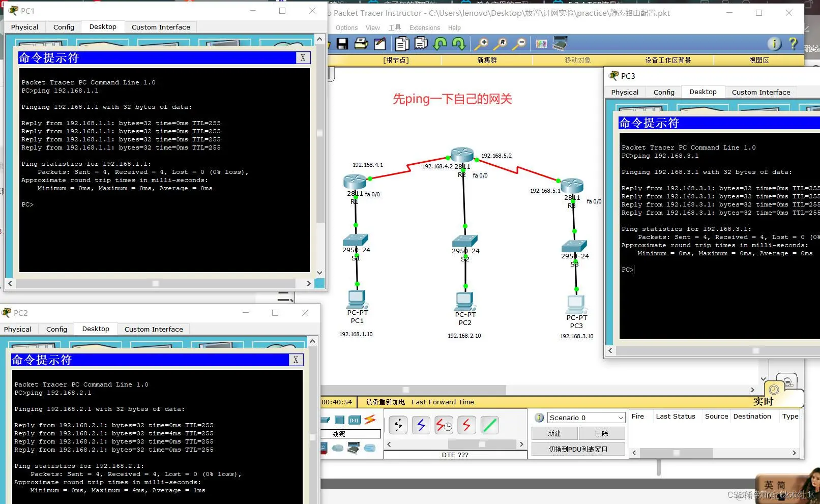Open the Config tab in PC2 window
820x504 pixels.
coord(56,329)
